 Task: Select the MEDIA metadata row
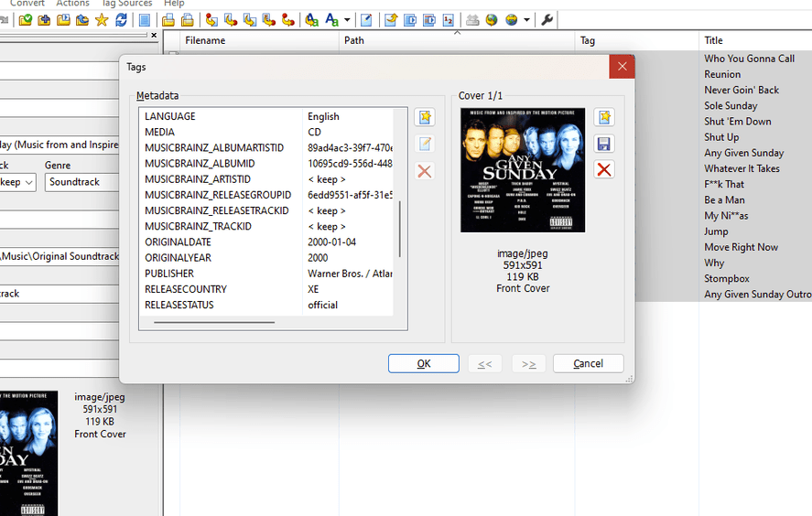(x=268, y=132)
